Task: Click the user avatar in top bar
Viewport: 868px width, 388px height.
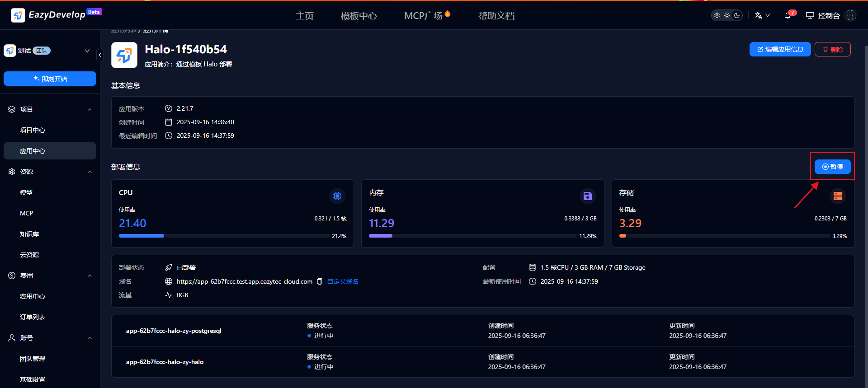Action: (850, 15)
